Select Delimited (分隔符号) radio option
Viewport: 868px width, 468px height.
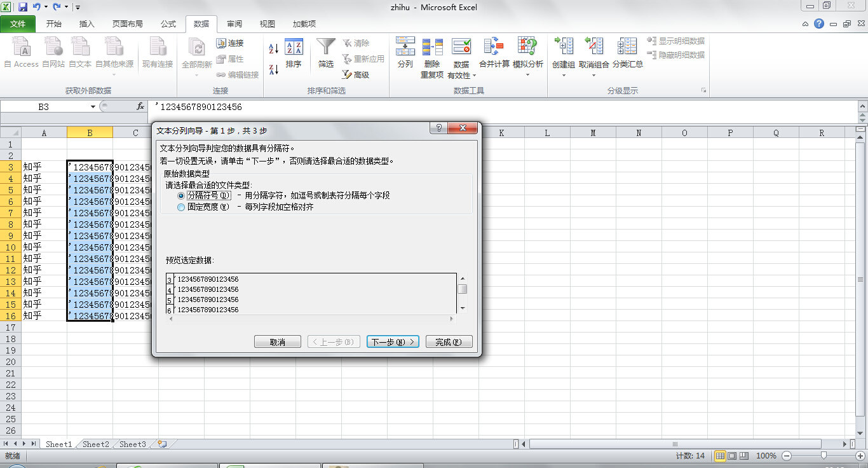(182, 196)
